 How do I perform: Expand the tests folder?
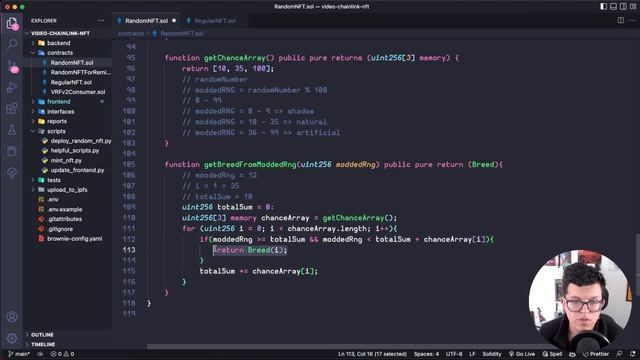click(53, 180)
